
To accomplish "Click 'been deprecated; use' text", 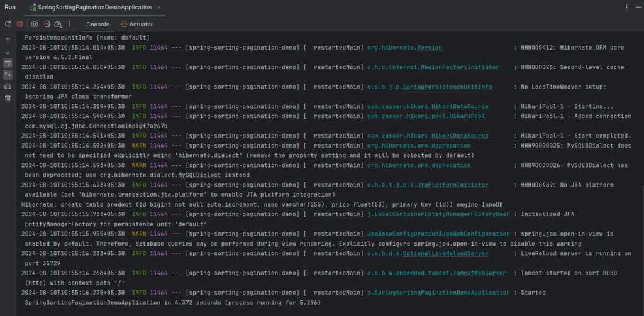I will click(x=61, y=175).
